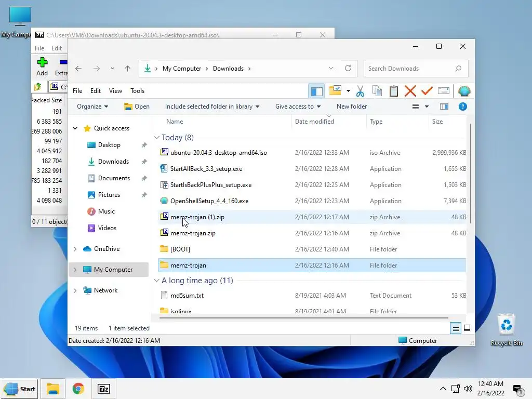Select StartAllBack_3.3_setup.exe file

(312, 169)
